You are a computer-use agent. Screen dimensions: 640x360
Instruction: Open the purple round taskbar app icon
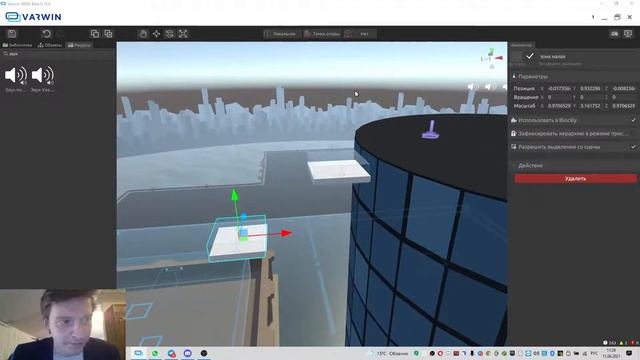click(x=187, y=353)
